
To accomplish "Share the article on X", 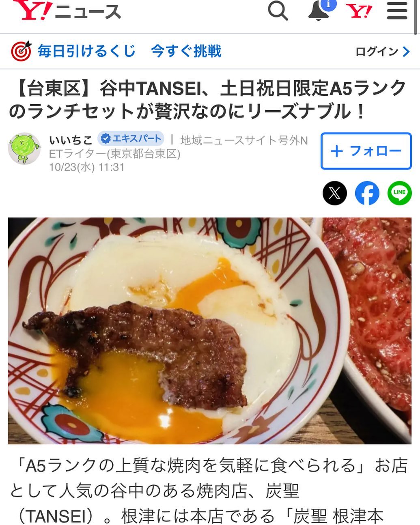I will tap(335, 193).
